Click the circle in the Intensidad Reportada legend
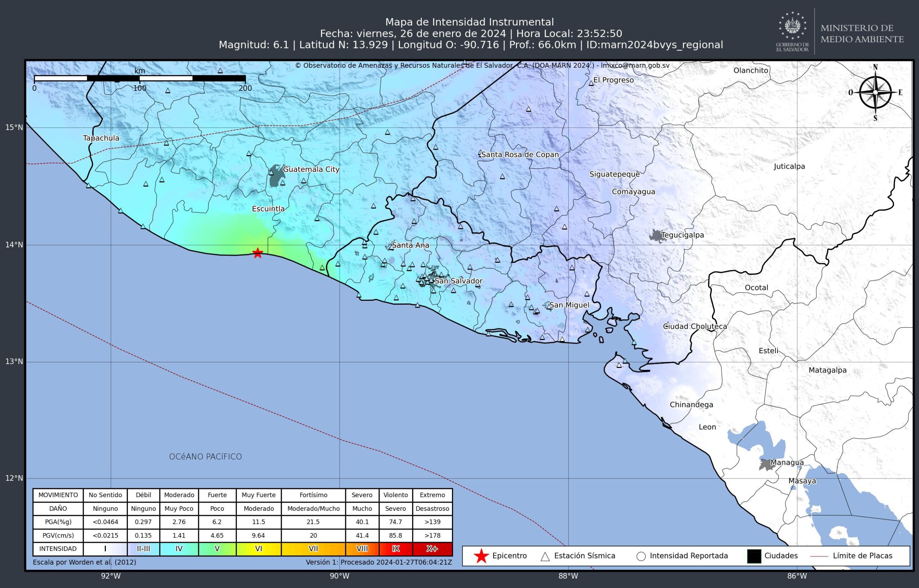919x588 pixels. (641, 556)
